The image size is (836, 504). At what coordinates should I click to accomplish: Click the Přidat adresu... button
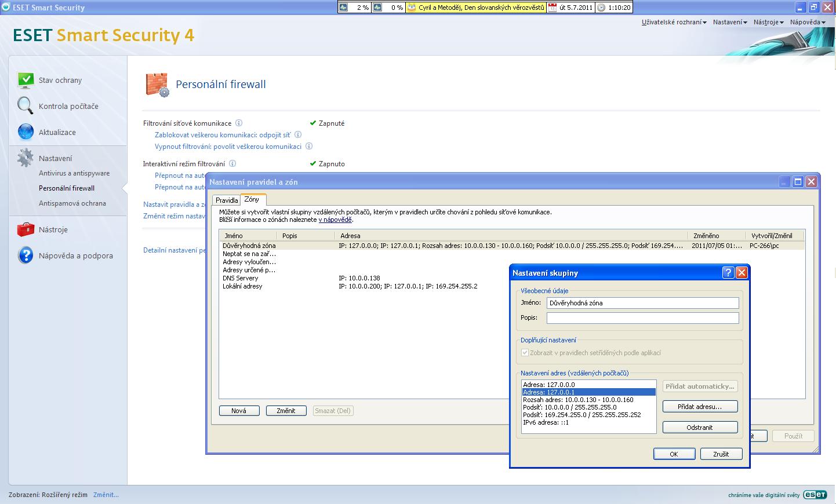pos(700,407)
